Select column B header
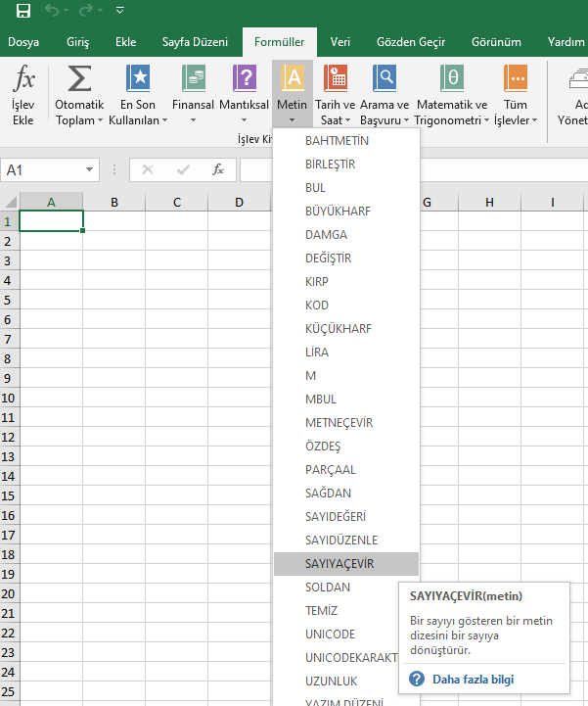This screenshot has width=588, height=706. click(x=114, y=203)
